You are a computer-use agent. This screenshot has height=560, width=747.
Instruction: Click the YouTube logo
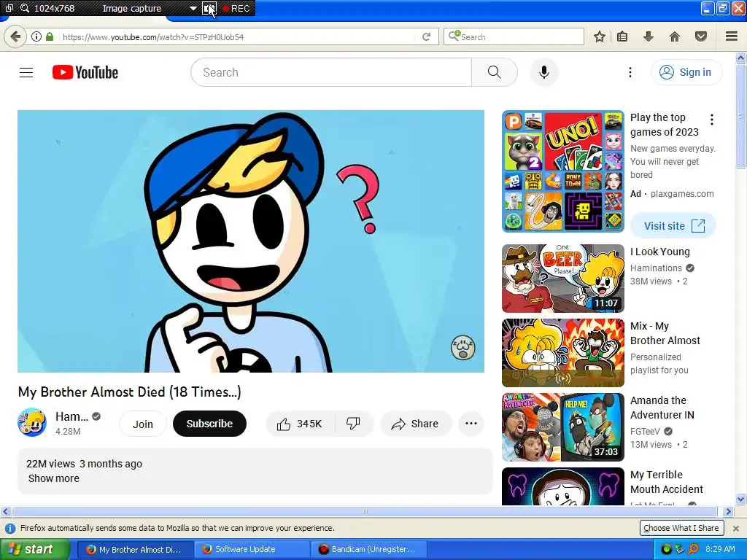point(85,72)
